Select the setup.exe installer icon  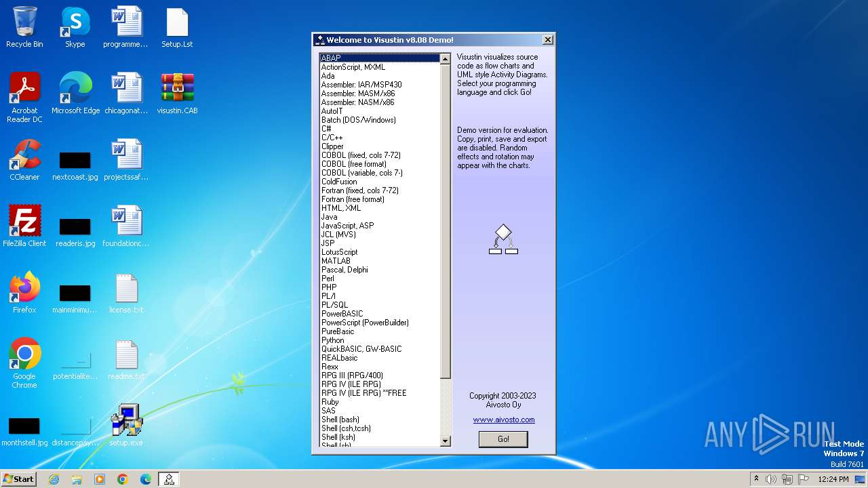pos(126,426)
